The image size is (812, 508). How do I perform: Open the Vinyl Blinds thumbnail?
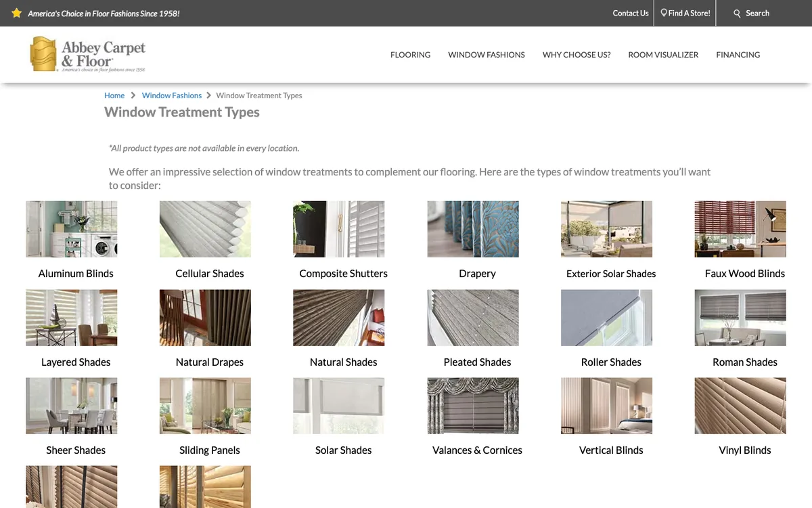pos(740,406)
